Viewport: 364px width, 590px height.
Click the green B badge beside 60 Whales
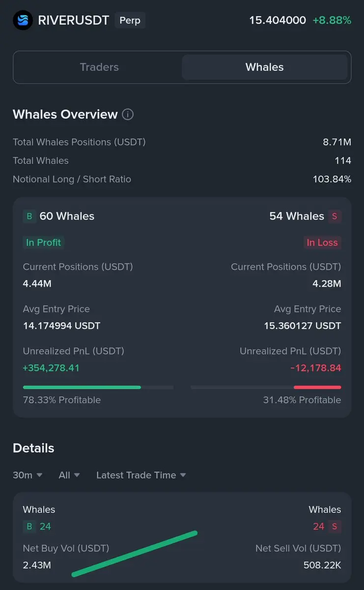point(29,216)
